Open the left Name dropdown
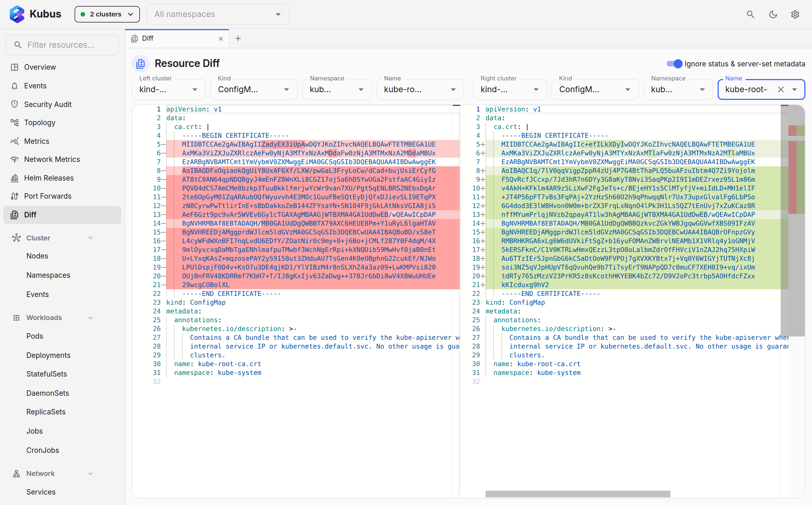The width and height of the screenshot is (812, 505). [420, 89]
